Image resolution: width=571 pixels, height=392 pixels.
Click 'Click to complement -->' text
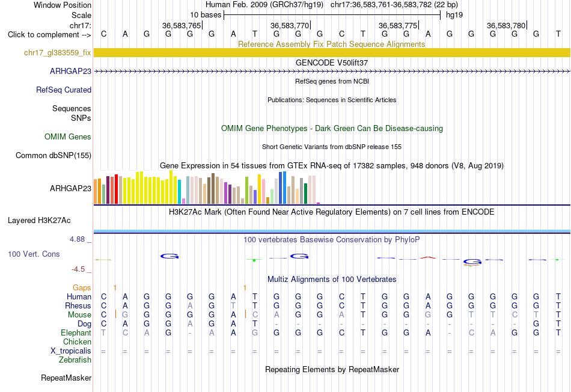click(49, 35)
